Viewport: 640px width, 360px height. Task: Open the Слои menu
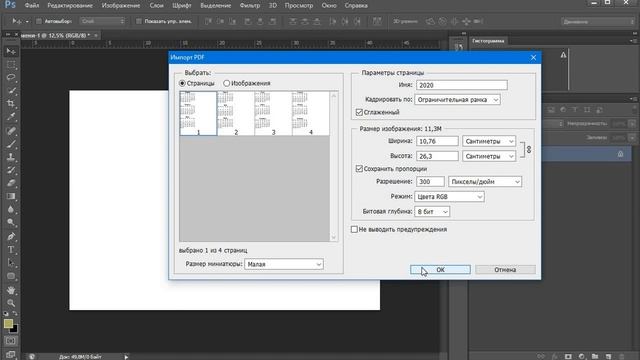pos(156,6)
